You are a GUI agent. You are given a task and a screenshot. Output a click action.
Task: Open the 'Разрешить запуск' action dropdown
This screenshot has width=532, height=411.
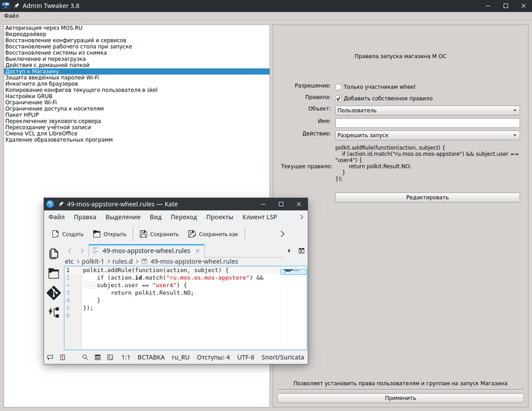click(426, 135)
